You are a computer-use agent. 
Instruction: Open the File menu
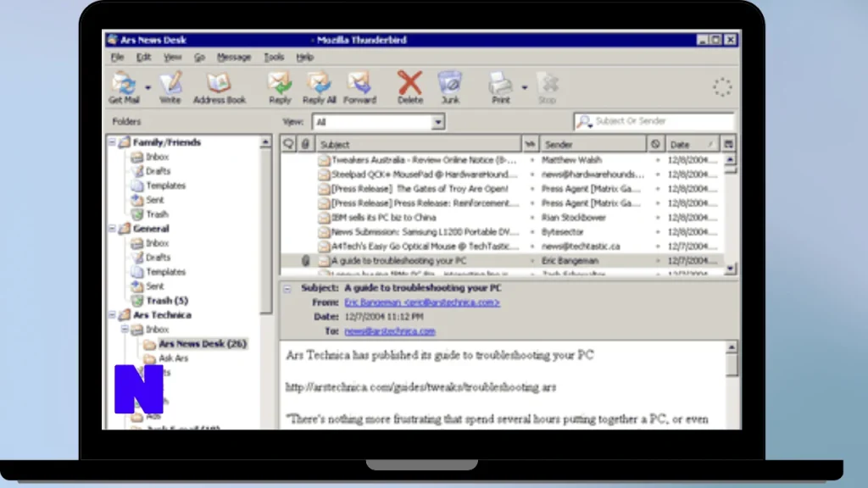click(x=117, y=57)
